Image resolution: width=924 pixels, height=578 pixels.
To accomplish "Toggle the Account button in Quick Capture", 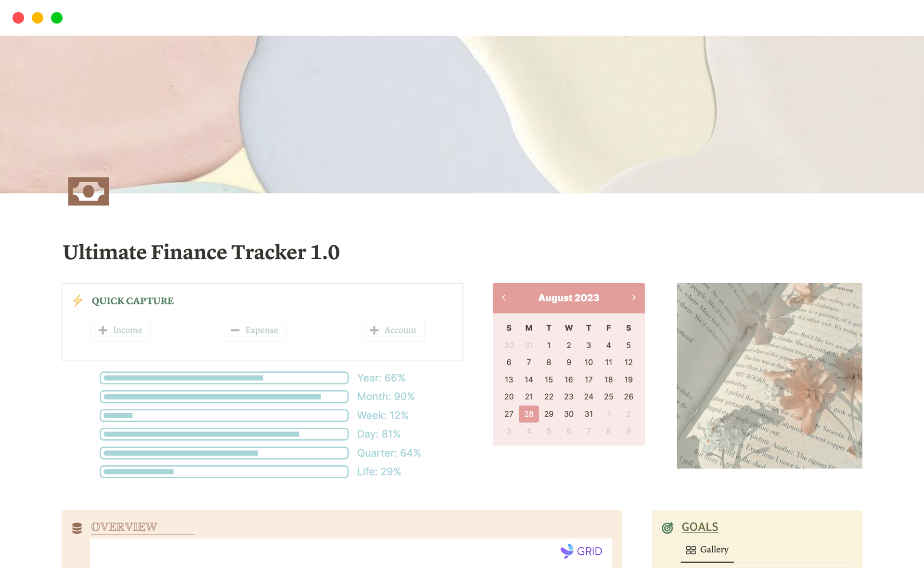I will click(x=393, y=329).
